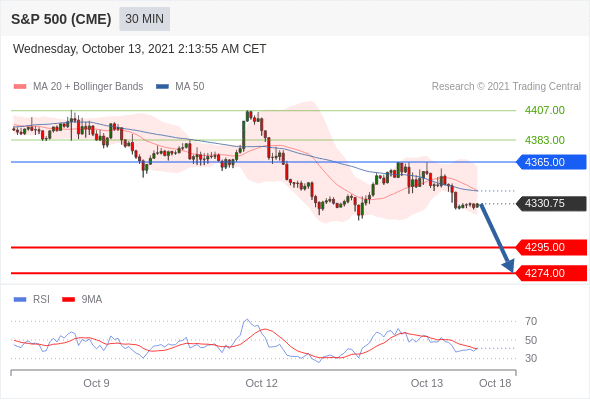Open the Research © 2021 Trading Central credit
The height and width of the screenshot is (400, 590).
tap(506, 87)
